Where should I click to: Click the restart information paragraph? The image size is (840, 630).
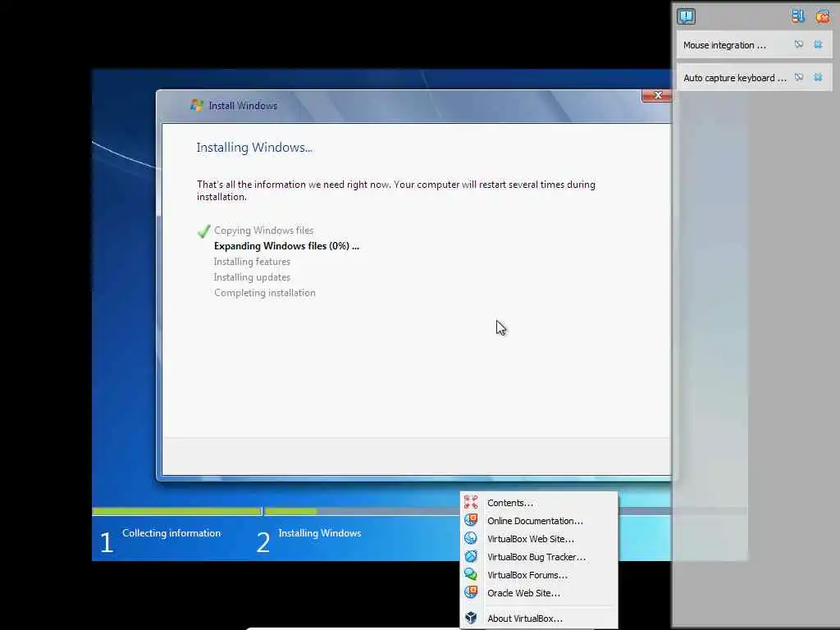(396, 190)
